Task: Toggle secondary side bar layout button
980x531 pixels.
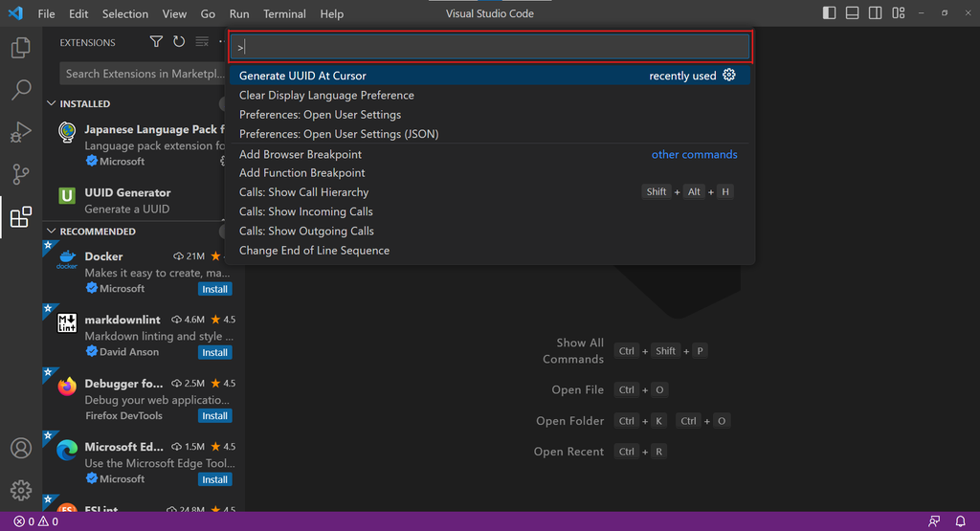Action: click(x=875, y=14)
